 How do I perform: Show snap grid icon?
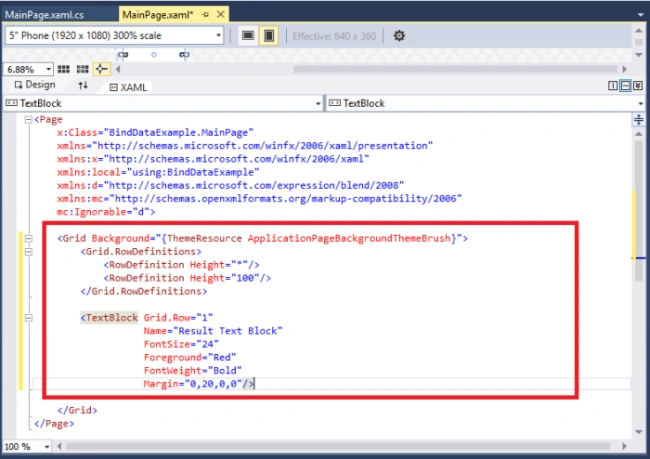coord(63,69)
